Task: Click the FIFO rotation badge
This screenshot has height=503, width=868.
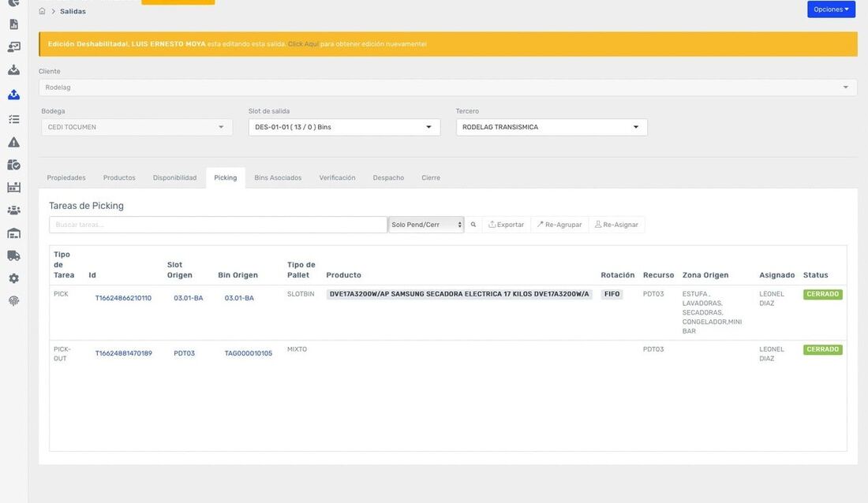Action: [612, 294]
